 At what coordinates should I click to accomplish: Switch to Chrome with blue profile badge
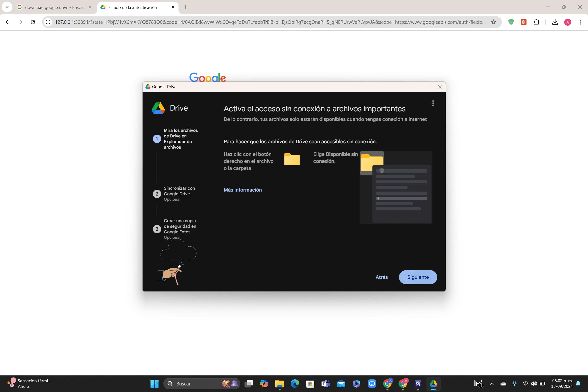(x=387, y=384)
